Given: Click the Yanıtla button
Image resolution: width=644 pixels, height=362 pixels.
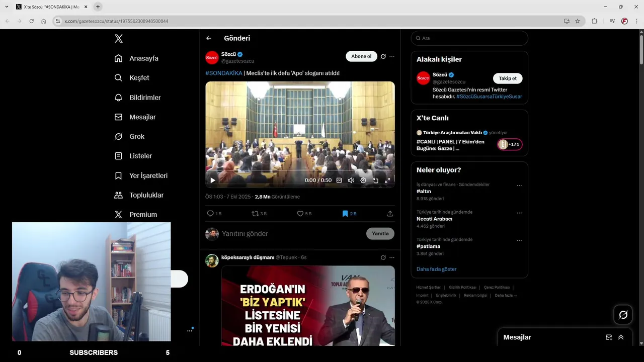Looking at the screenshot, I should coord(380,234).
